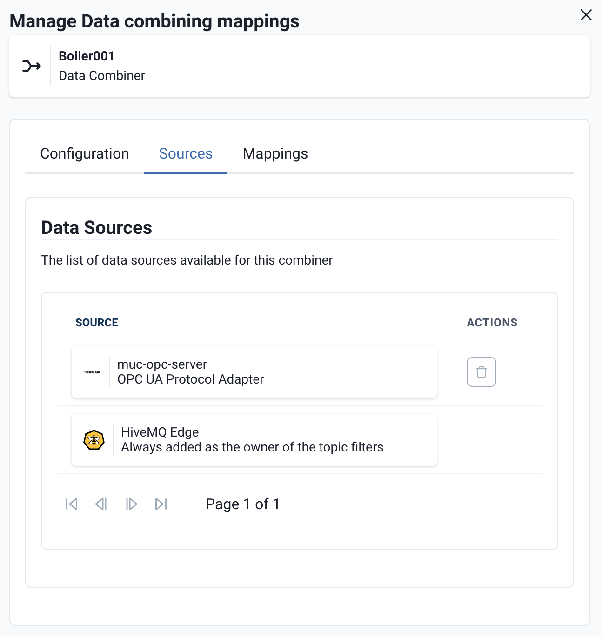Go to the next page of sources
602x636 pixels.
coord(131,504)
